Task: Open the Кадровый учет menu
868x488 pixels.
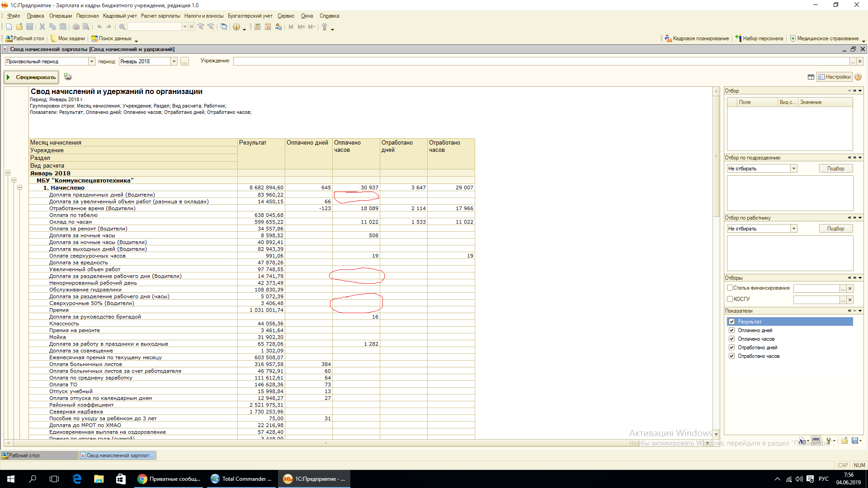Action: [120, 16]
